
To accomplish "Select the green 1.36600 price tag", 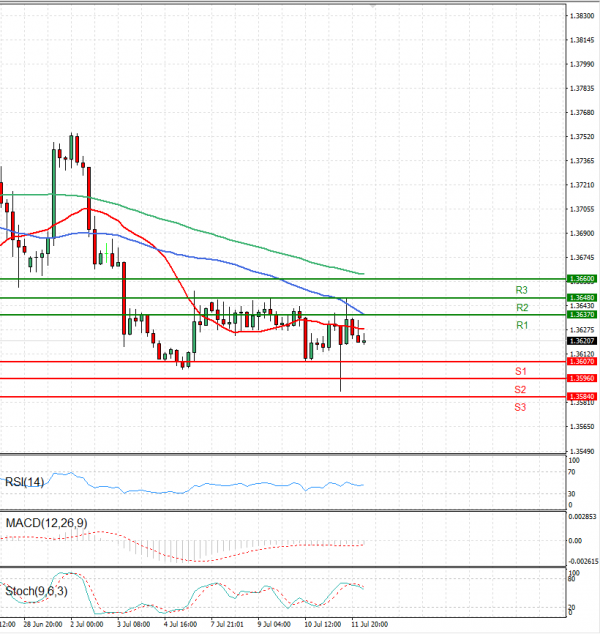I will [x=582, y=279].
